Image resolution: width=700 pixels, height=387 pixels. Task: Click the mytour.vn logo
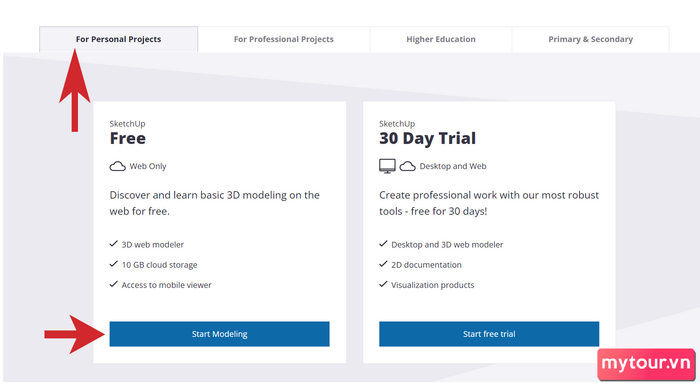[x=646, y=364]
